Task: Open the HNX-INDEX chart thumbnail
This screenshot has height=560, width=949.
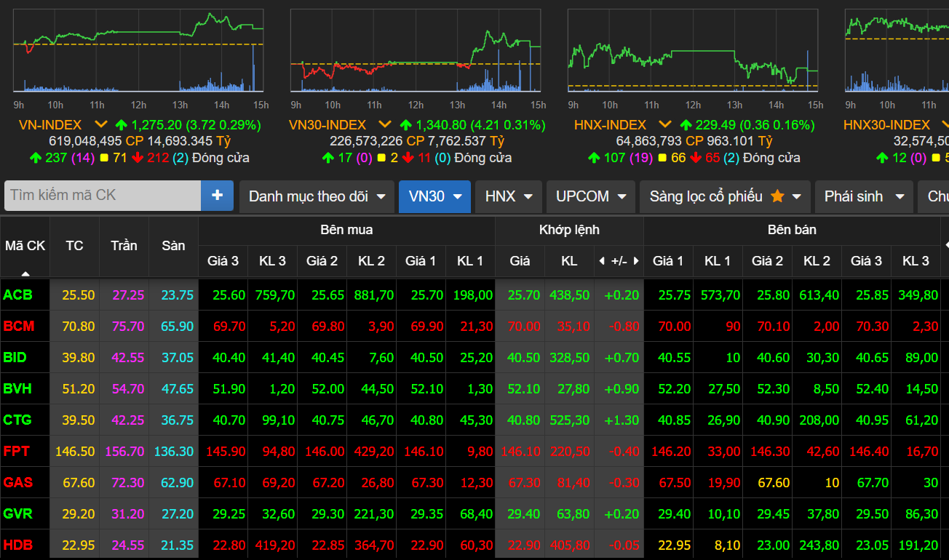Action: tap(693, 50)
